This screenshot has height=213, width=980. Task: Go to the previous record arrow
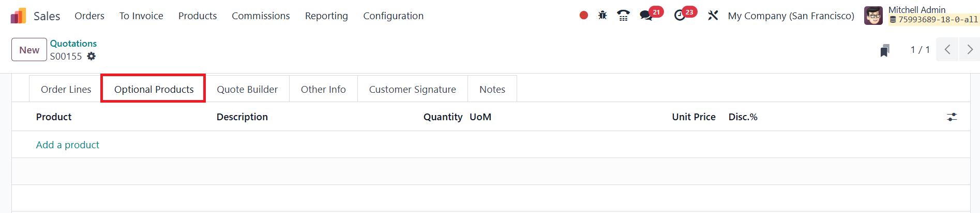pyautogui.click(x=947, y=50)
